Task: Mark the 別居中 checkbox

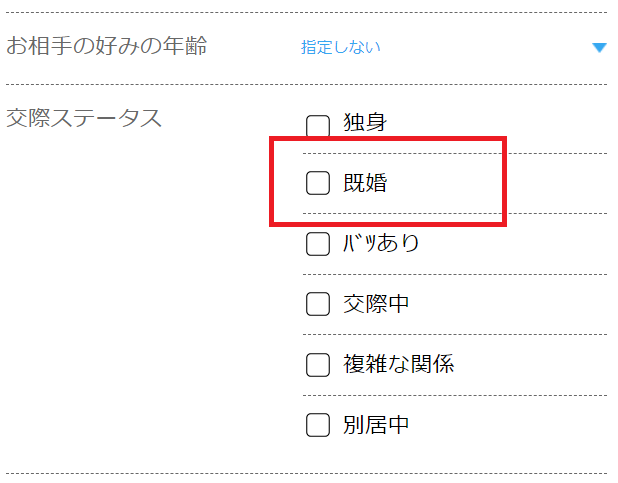Action: coord(318,425)
